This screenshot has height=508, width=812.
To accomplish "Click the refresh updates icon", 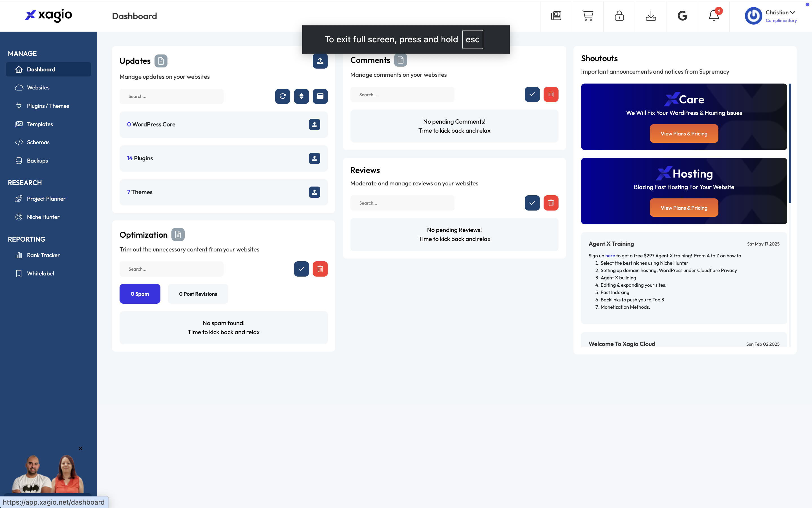I will click(283, 96).
